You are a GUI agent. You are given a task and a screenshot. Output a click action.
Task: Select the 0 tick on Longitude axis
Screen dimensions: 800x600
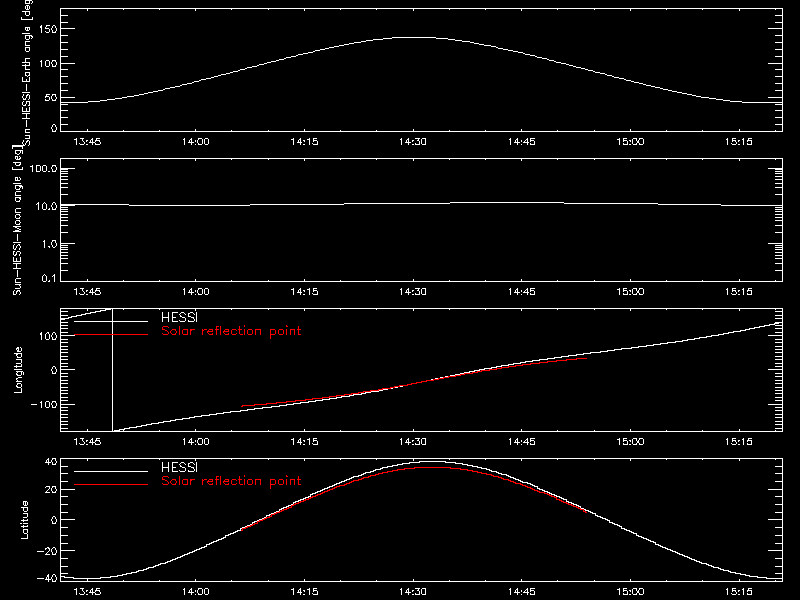[54, 370]
